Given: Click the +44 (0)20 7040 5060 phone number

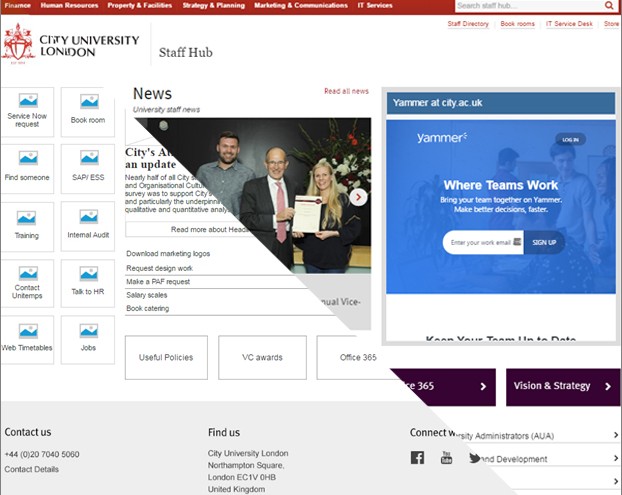Looking at the screenshot, I should click(x=42, y=455).
